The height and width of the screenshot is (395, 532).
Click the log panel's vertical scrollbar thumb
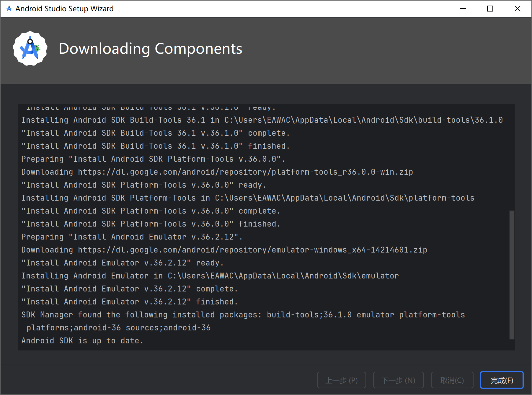tap(512, 274)
